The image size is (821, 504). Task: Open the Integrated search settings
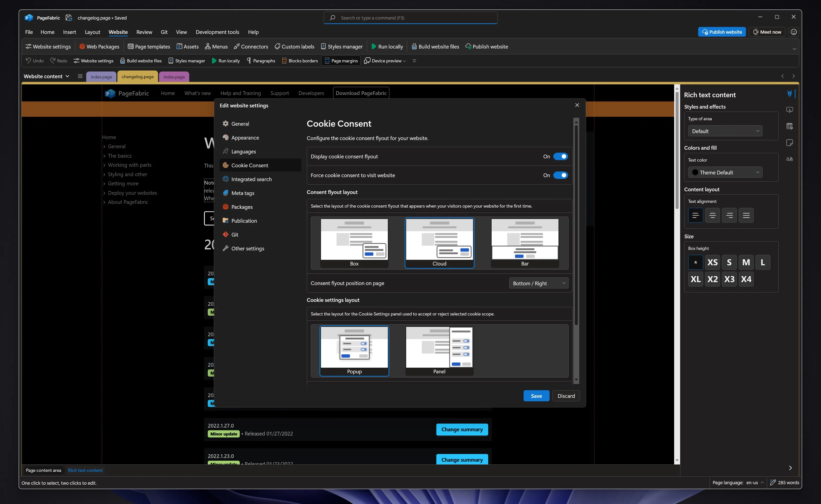260,179
